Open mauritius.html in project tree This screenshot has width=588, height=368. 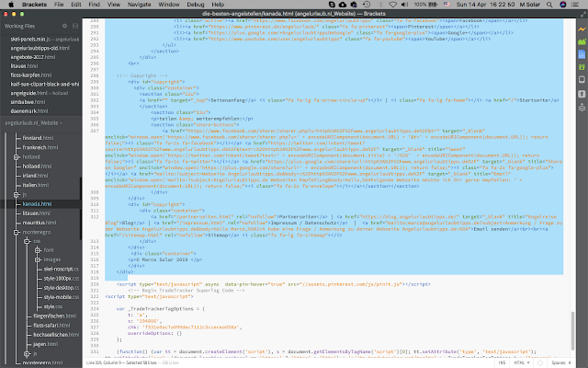coord(40,223)
